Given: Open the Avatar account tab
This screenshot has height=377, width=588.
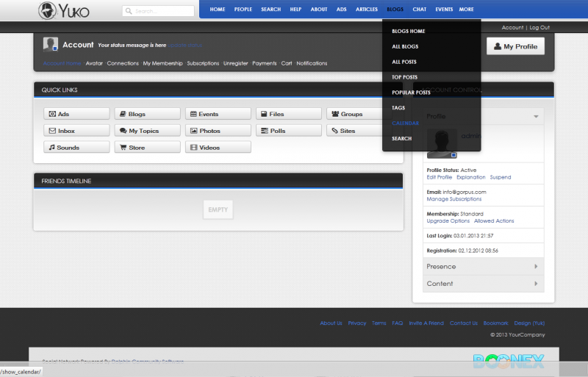Looking at the screenshot, I should click(x=94, y=63).
